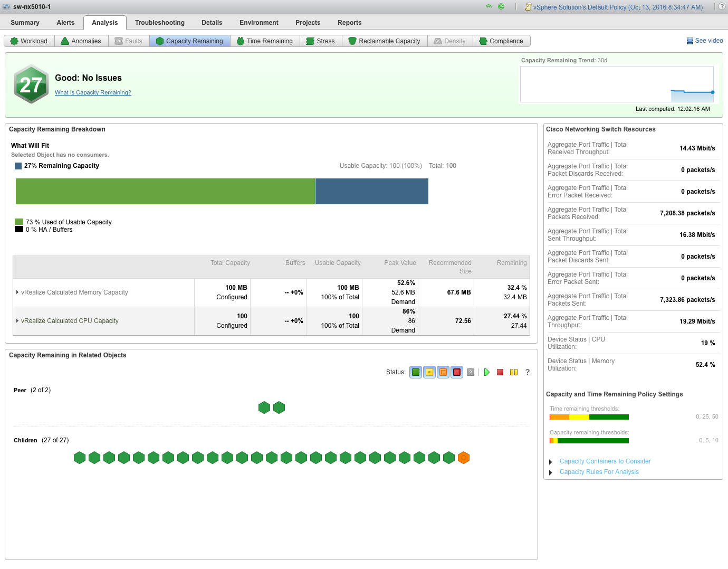Image resolution: width=728 pixels, height=569 pixels.
Task: Click the See video link
Action: click(704, 41)
